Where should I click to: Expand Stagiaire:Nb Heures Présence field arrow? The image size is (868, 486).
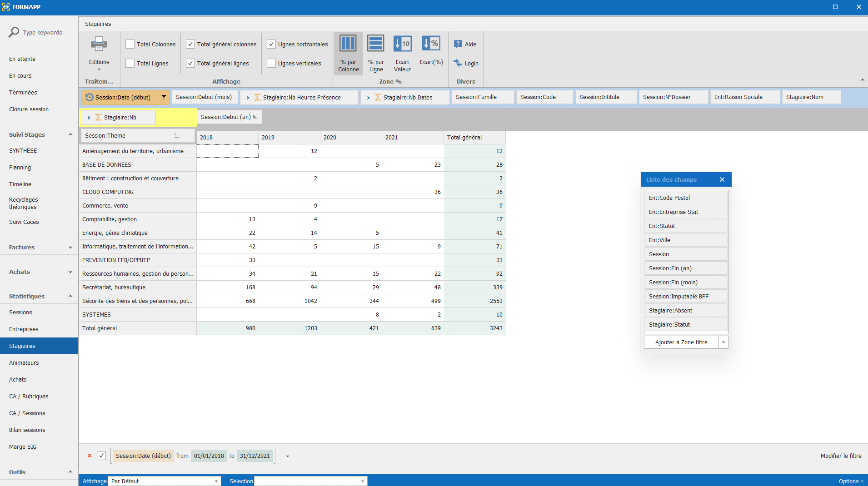[x=248, y=98]
